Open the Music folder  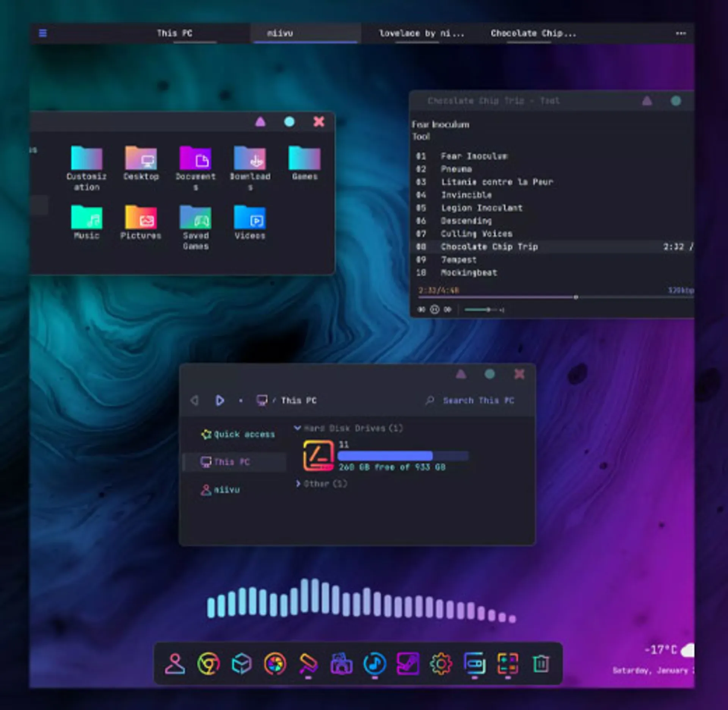[x=86, y=222]
